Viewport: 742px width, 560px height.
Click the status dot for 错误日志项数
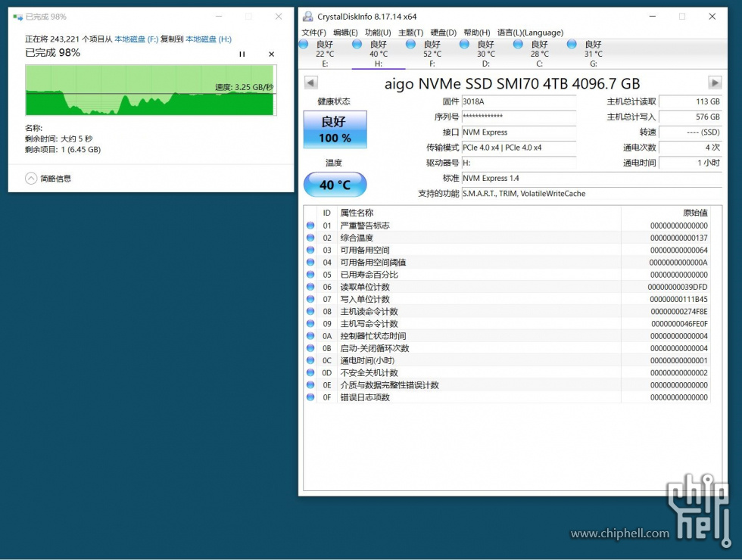point(310,397)
